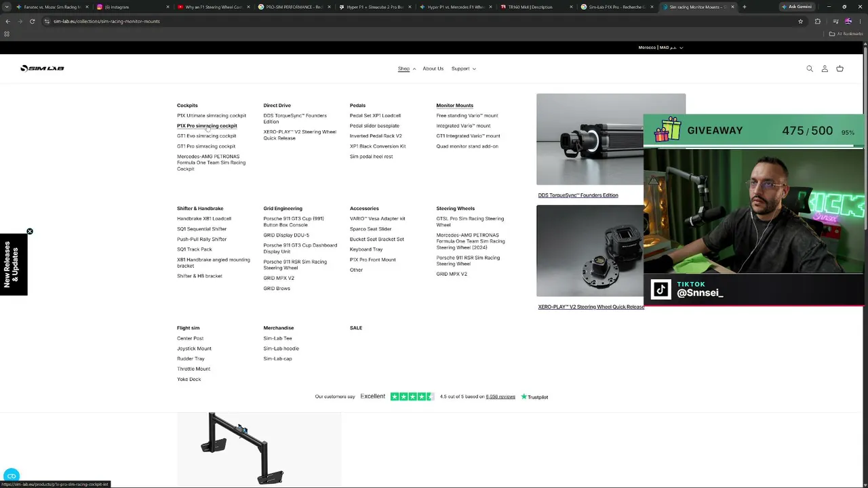868x488 pixels.
Task: Open Sim-Lab hoodie merchandise link
Action: point(281,348)
